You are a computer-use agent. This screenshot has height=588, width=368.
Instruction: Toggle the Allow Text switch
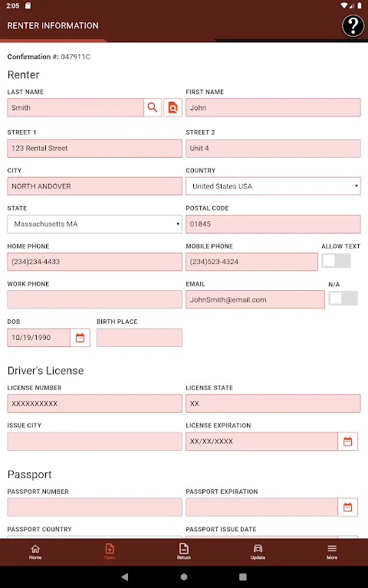[336, 261]
